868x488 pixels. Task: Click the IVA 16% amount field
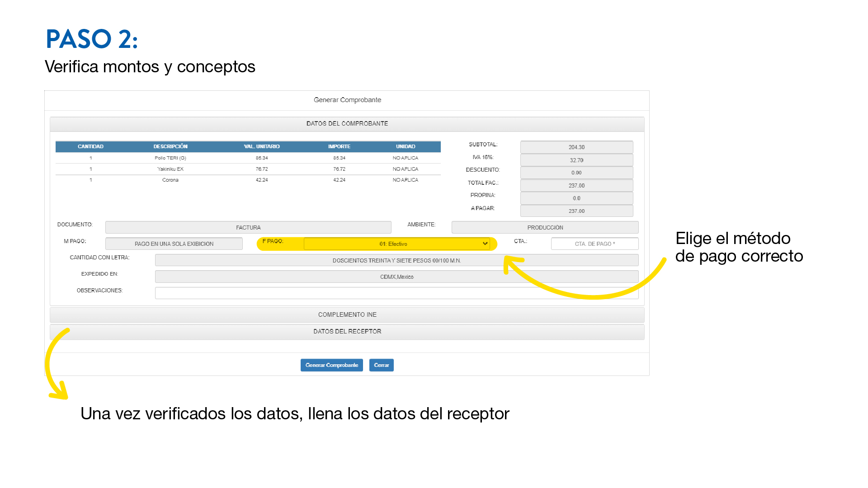(576, 160)
